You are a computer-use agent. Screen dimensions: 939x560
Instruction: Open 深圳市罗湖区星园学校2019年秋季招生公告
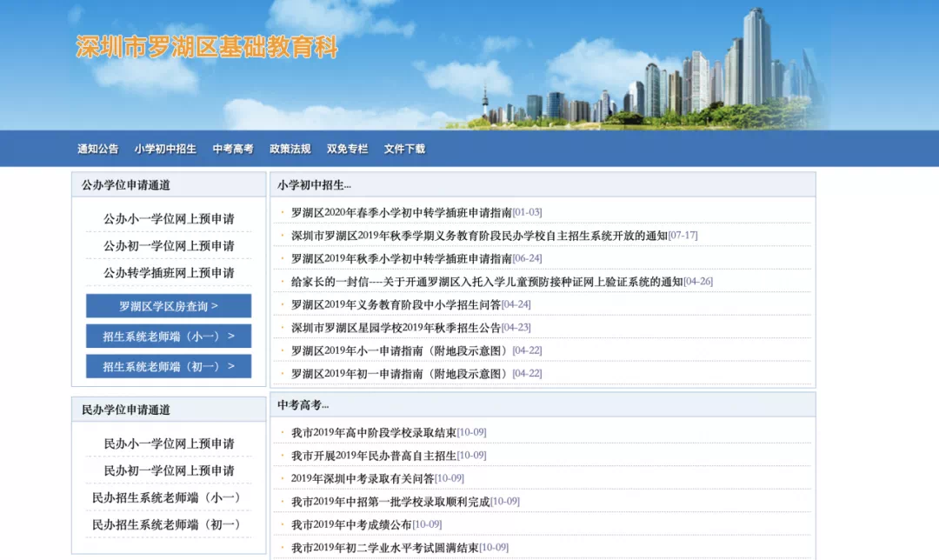(x=396, y=328)
